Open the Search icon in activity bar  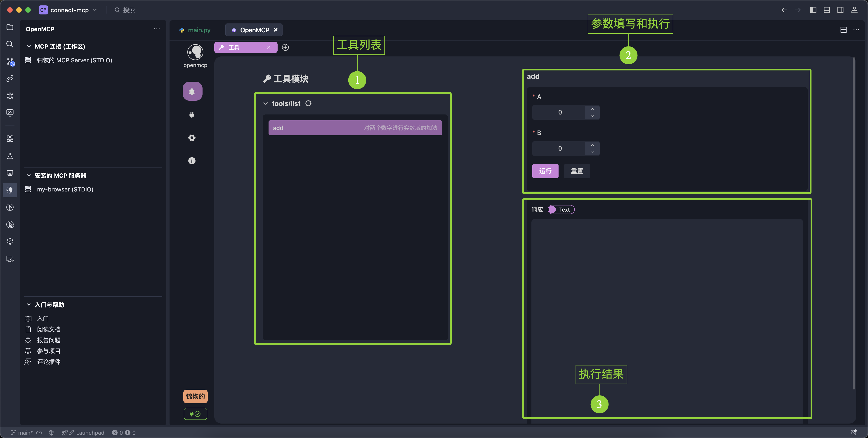tap(10, 44)
